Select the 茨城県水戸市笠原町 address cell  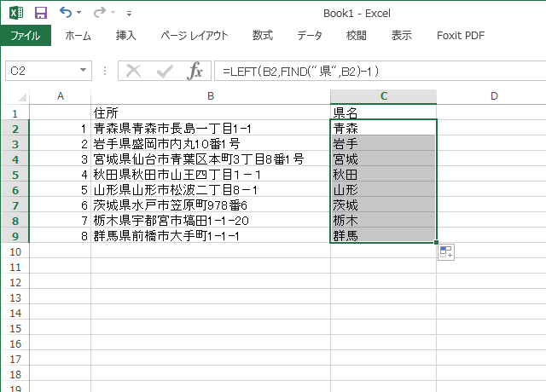[x=211, y=205]
